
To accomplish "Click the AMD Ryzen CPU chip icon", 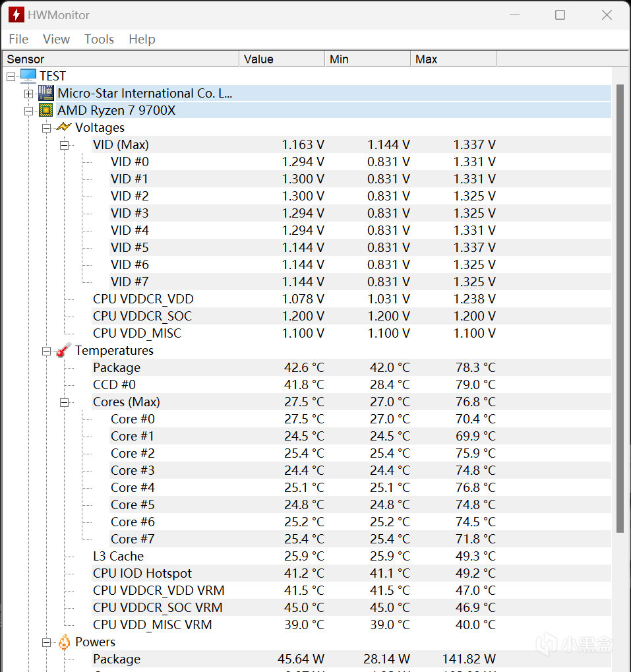I will point(46,110).
